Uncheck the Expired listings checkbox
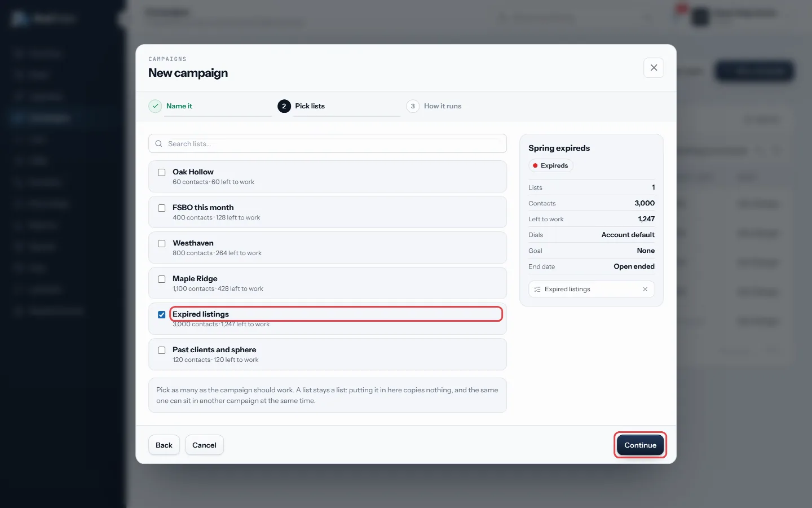 [162, 314]
